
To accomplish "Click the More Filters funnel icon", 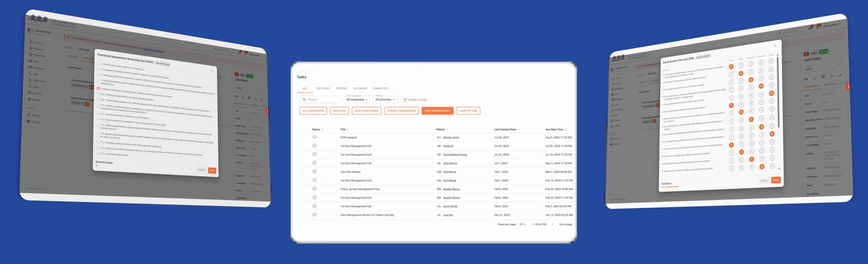I will point(405,100).
